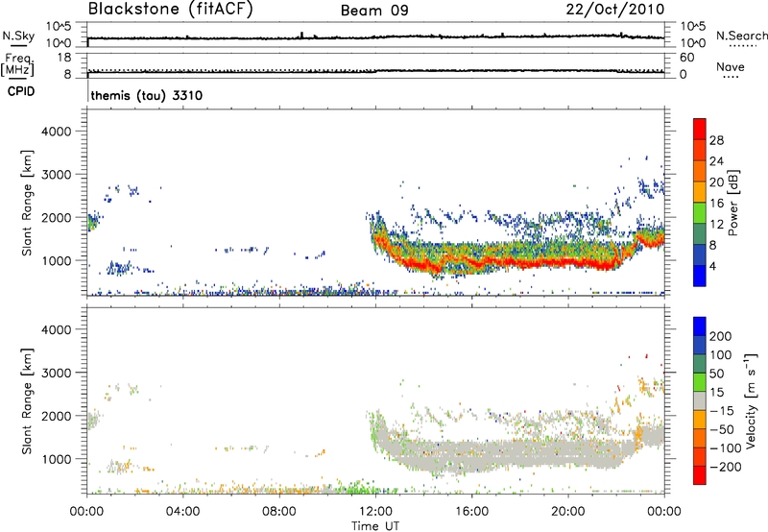Image resolution: width=768 pixels, height=532 pixels.
Task: Pick the red velocity segment below -200
Action: pos(700,475)
